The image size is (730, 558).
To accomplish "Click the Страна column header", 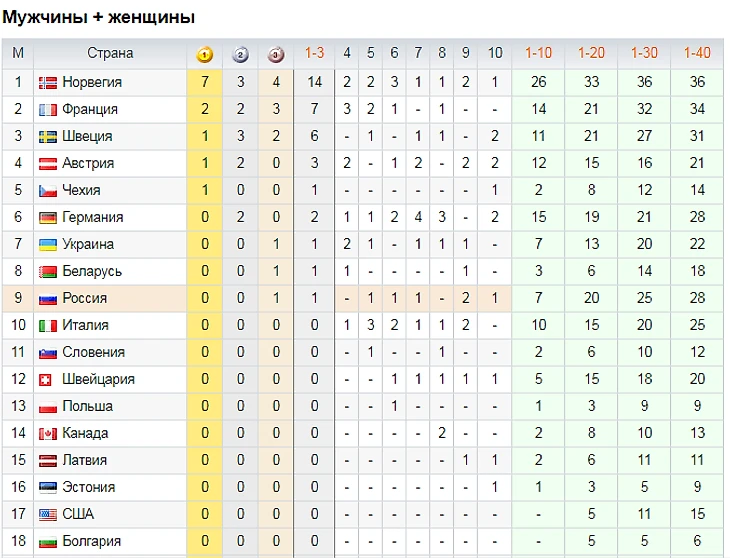I will 110,53.
